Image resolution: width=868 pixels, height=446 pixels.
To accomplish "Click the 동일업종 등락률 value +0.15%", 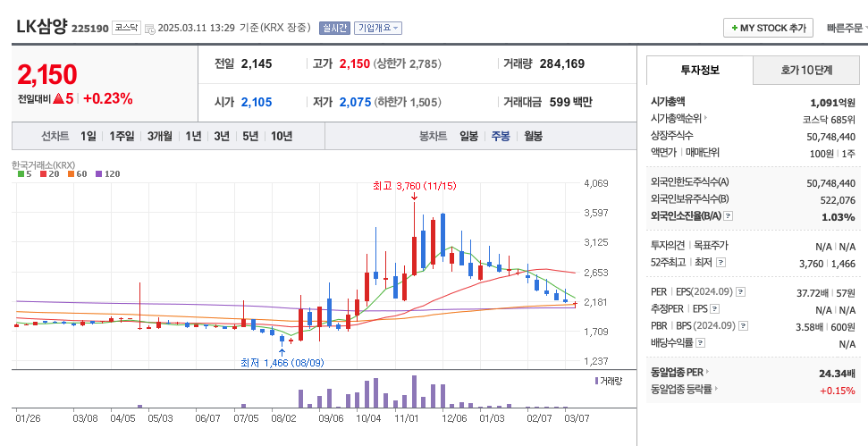I will tap(838, 391).
